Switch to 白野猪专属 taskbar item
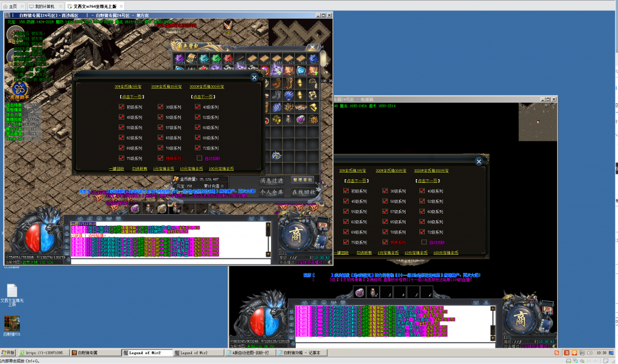The image size is (618, 364). tap(96, 353)
